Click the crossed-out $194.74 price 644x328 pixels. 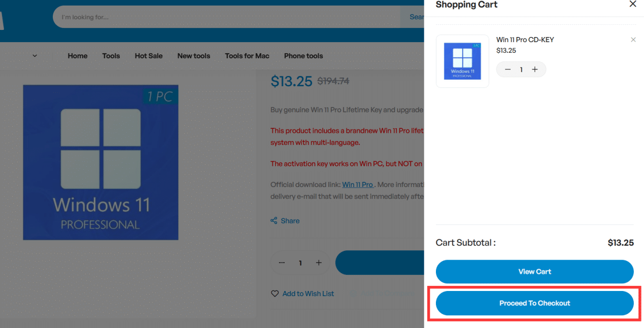point(333,81)
